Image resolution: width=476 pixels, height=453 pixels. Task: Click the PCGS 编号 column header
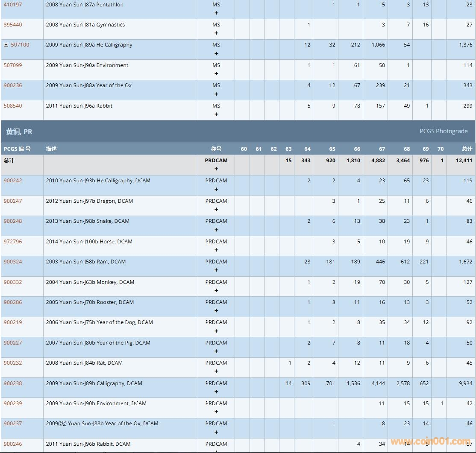(x=17, y=149)
